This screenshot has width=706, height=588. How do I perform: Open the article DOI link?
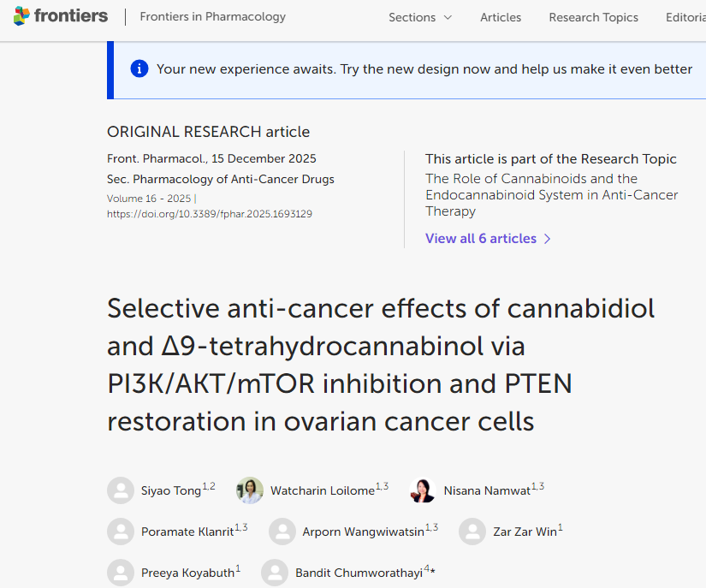(210, 214)
